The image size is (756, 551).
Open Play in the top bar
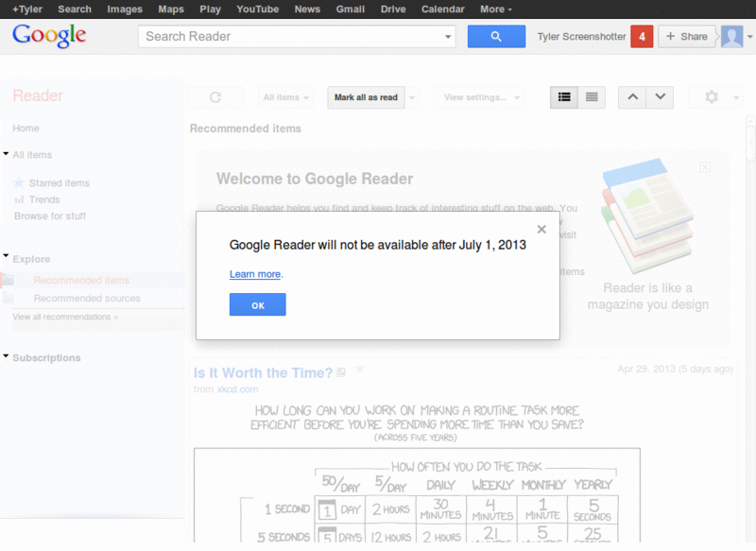coord(210,9)
